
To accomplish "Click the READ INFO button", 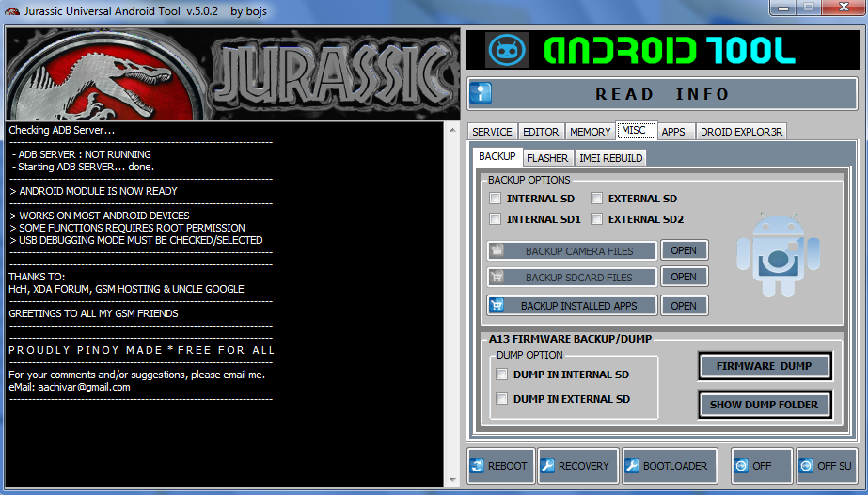I will pos(662,94).
